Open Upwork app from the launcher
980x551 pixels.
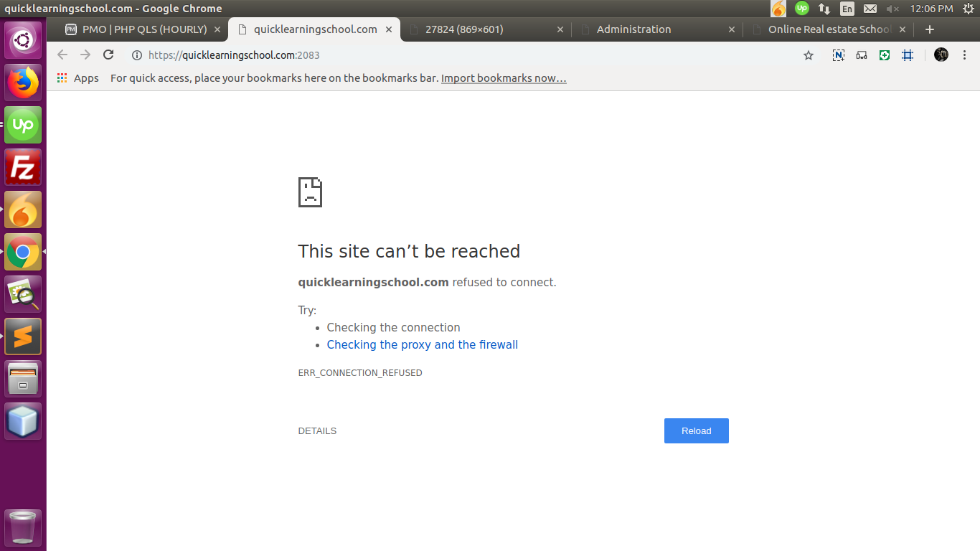click(x=23, y=126)
